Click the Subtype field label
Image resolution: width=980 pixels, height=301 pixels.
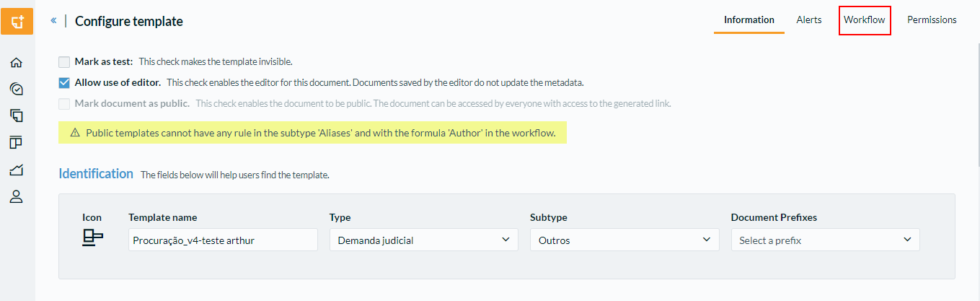(547, 217)
